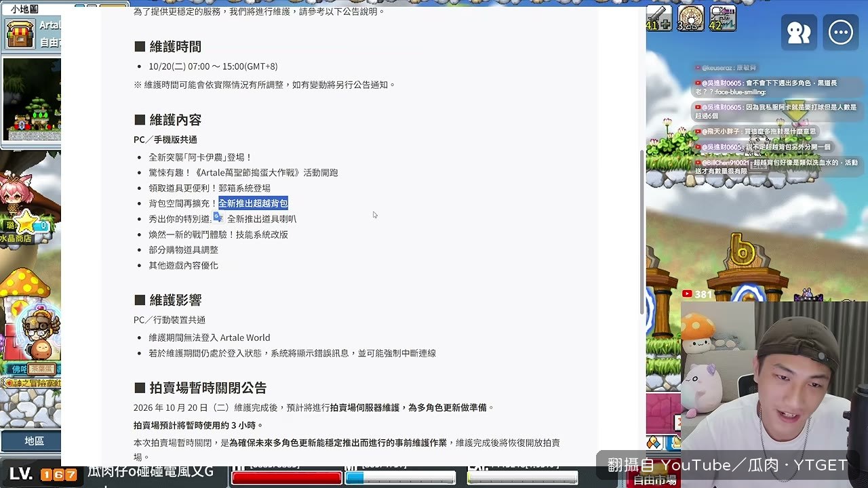Click the line 全新突襲「阿卡伊農」登場
The image size is (868, 488).
click(200, 157)
